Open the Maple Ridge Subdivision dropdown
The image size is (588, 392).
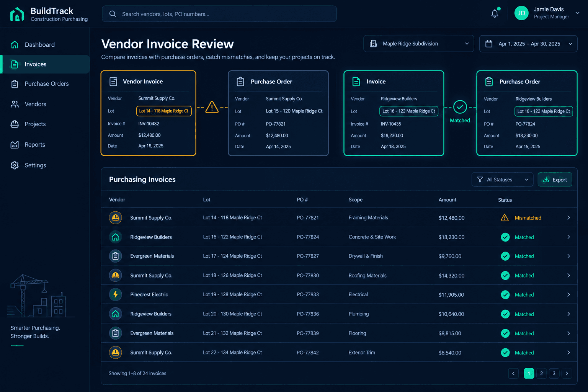click(x=419, y=44)
